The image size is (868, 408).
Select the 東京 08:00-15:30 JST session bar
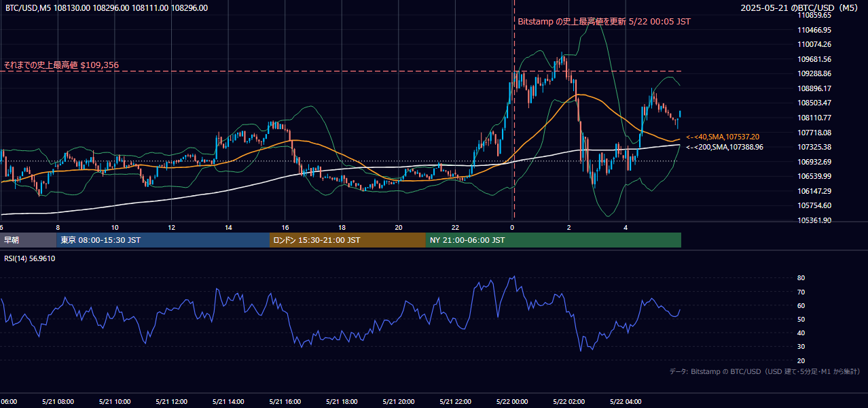coord(163,240)
